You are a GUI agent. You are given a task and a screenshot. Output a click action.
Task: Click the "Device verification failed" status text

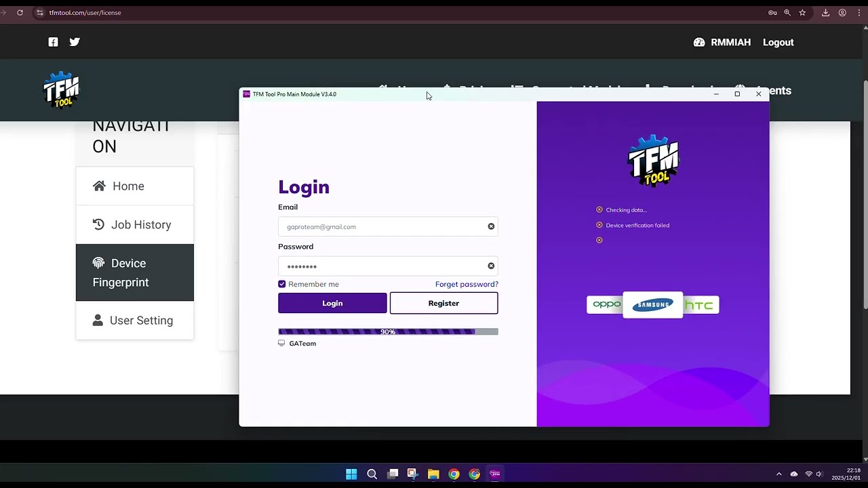[x=637, y=225]
